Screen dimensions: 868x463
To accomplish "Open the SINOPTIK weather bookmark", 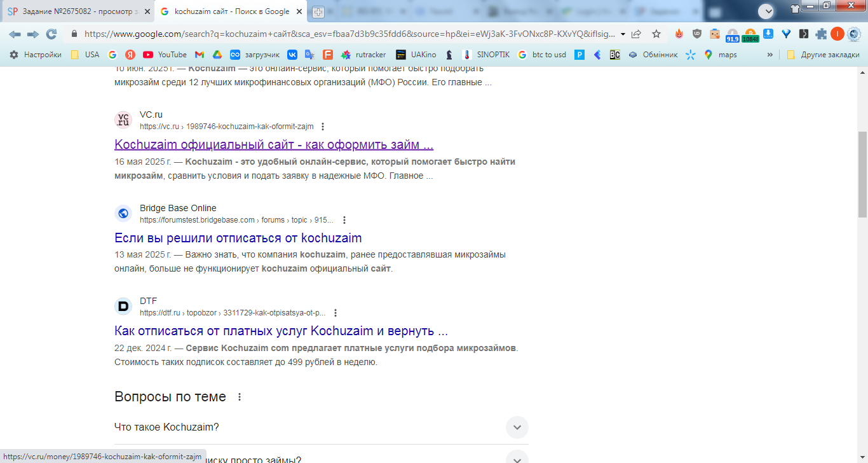I will (485, 55).
